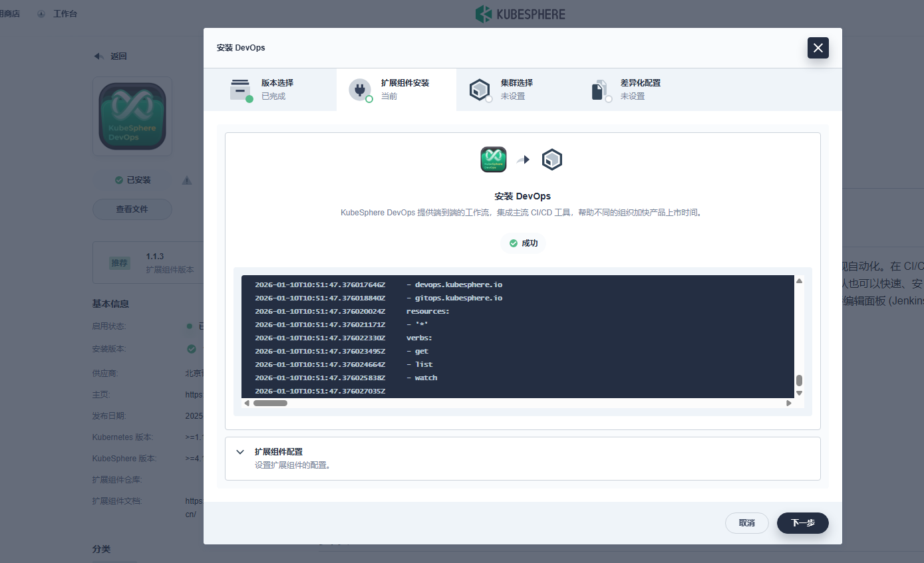This screenshot has width=924, height=563.
Task: Click the 推荐 tag on background page
Action: [x=120, y=263]
